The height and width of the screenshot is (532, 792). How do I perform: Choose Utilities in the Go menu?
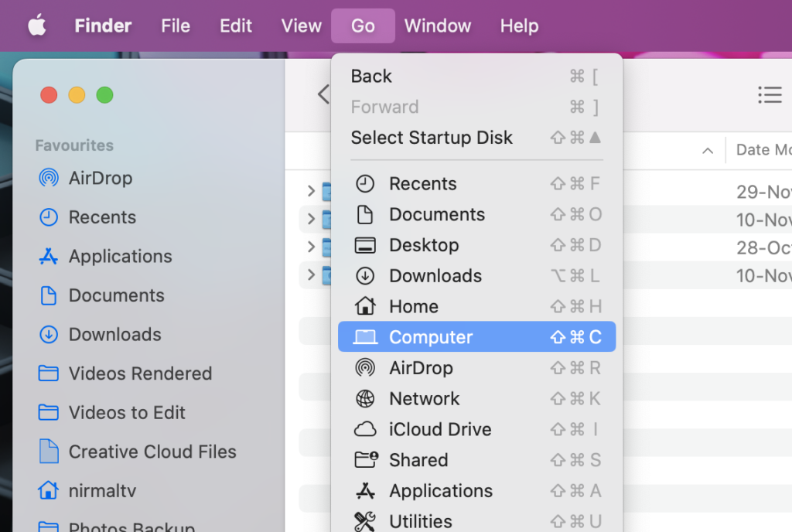(x=476, y=521)
